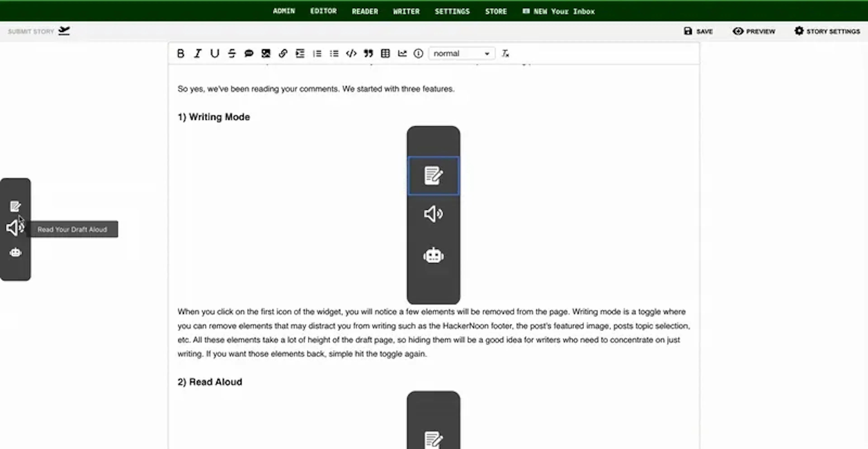Open the STORE page
Image resolution: width=868 pixels, height=449 pixels.
point(496,11)
